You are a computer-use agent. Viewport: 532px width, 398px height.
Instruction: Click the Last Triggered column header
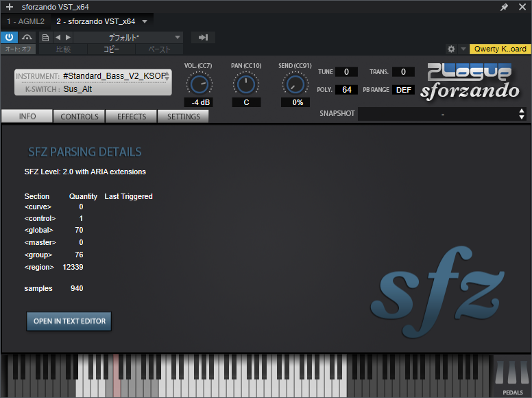(129, 196)
